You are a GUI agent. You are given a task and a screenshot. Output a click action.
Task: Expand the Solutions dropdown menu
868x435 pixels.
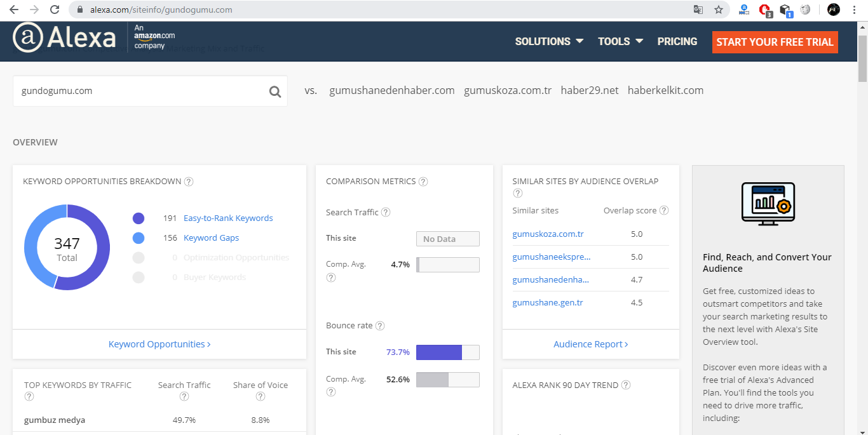549,41
